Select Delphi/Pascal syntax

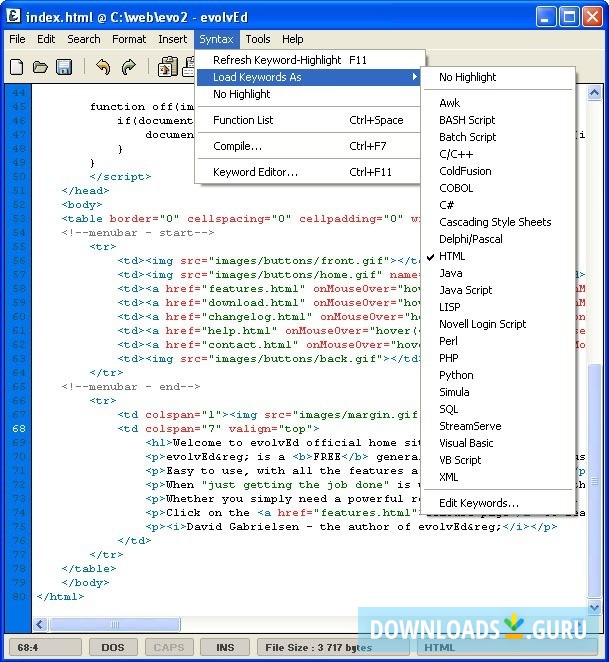(498, 239)
